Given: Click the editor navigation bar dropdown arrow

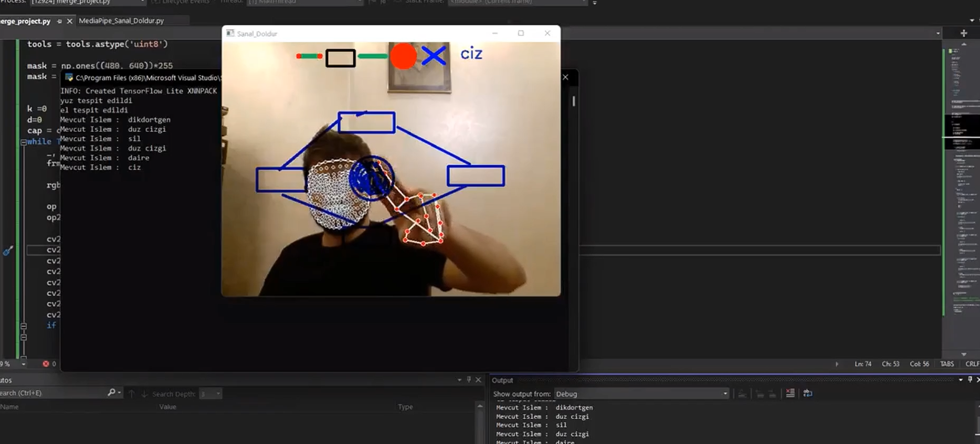Looking at the screenshot, I should tap(938, 33).
